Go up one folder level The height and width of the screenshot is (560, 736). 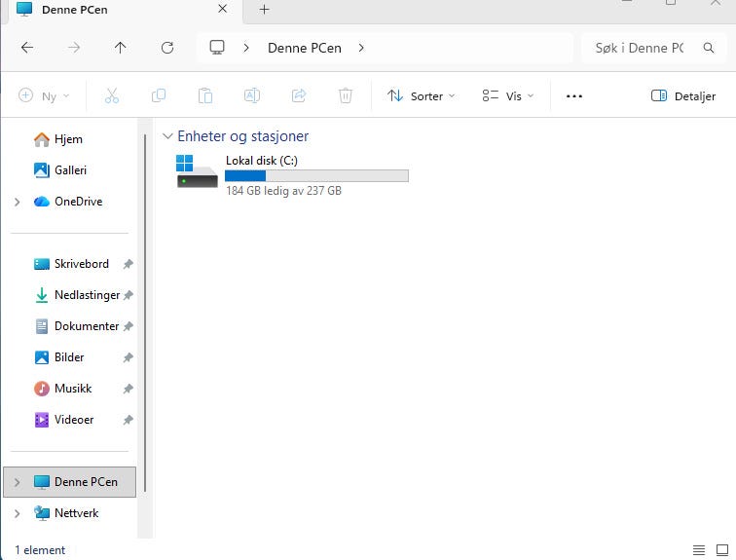pyautogui.click(x=120, y=48)
